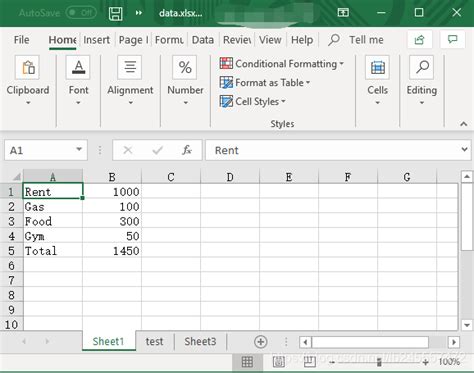The width and height of the screenshot is (474, 373).
Task: Click the Name Box showing A1
Action: [x=40, y=150]
